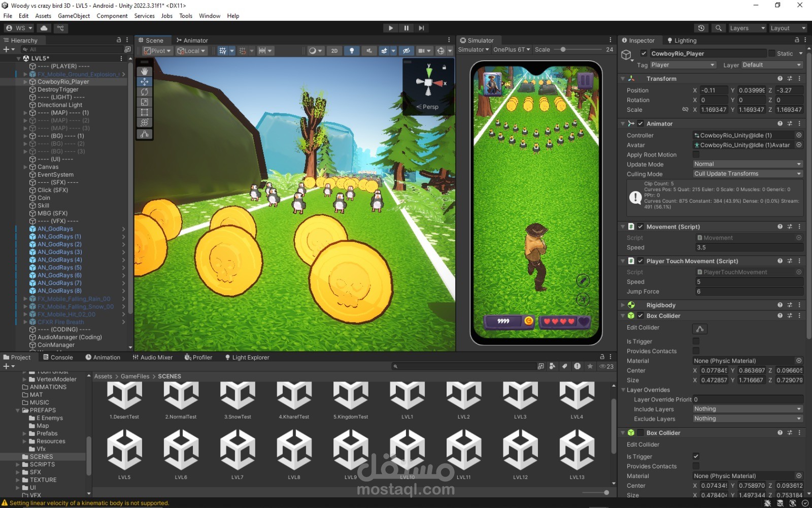The image size is (812, 508).
Task: Toggle scene lighting bulb icon
Action: click(352, 51)
